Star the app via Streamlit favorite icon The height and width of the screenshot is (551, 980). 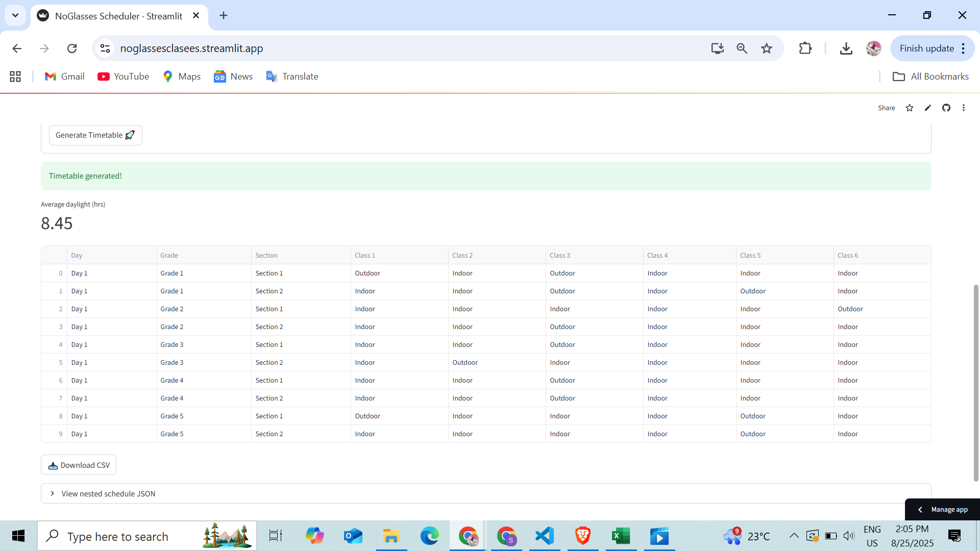tap(909, 108)
